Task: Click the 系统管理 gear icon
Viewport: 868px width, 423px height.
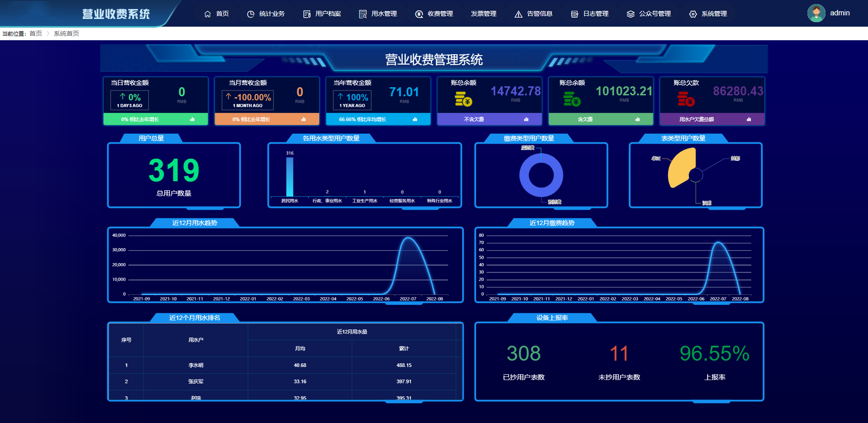Action: point(693,14)
